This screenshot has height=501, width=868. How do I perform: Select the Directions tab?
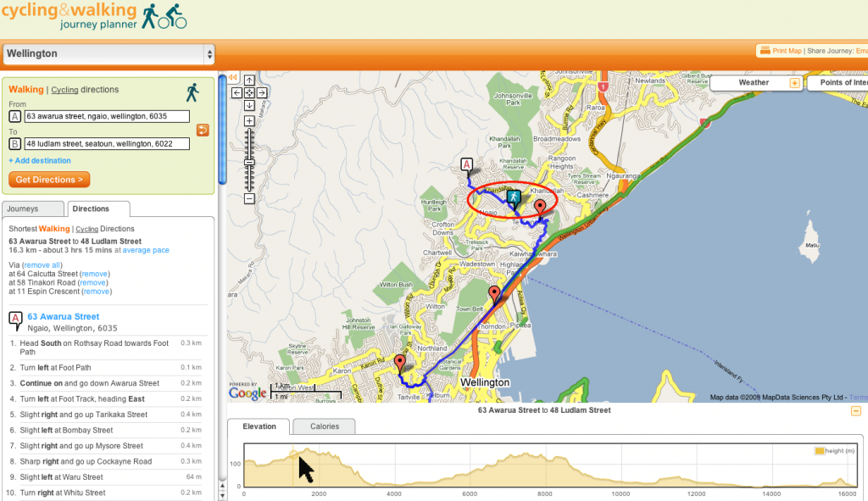click(x=98, y=209)
